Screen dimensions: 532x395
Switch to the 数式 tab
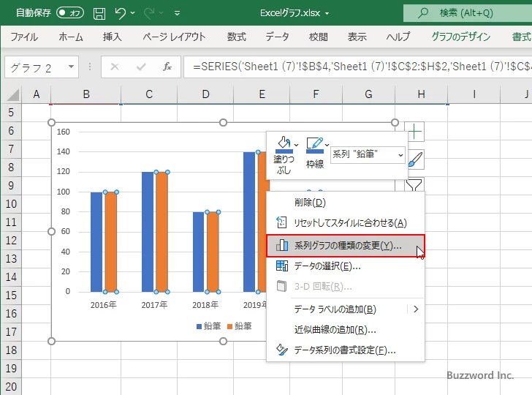pyautogui.click(x=237, y=37)
